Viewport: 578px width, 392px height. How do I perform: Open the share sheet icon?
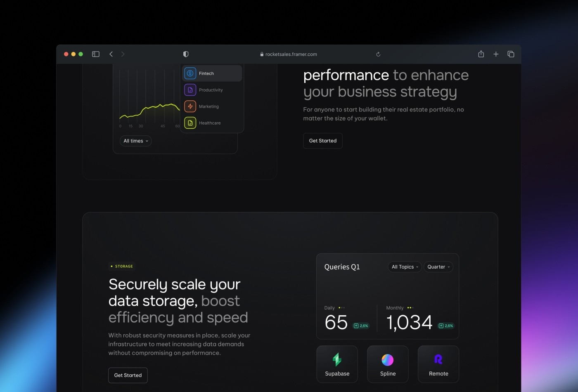click(481, 54)
